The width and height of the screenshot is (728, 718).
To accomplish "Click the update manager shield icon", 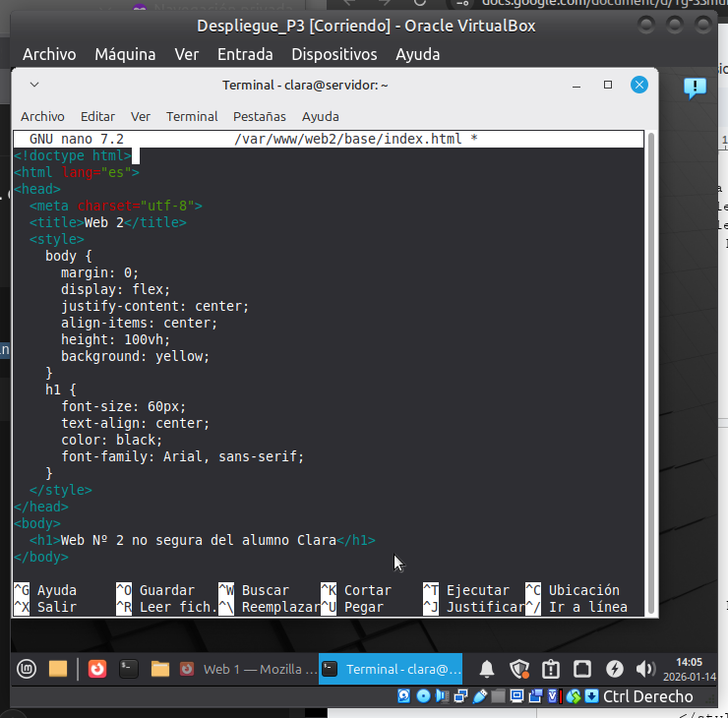I will point(519,669).
